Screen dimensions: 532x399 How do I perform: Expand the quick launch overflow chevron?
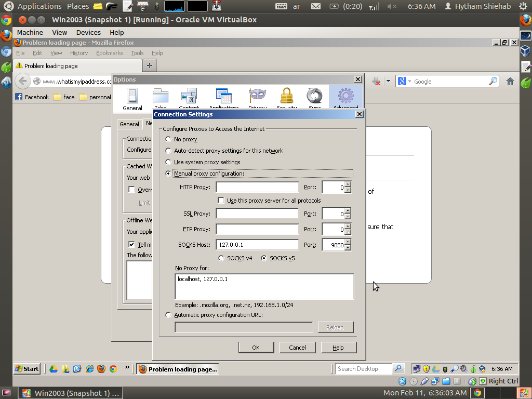pyautogui.click(x=127, y=367)
